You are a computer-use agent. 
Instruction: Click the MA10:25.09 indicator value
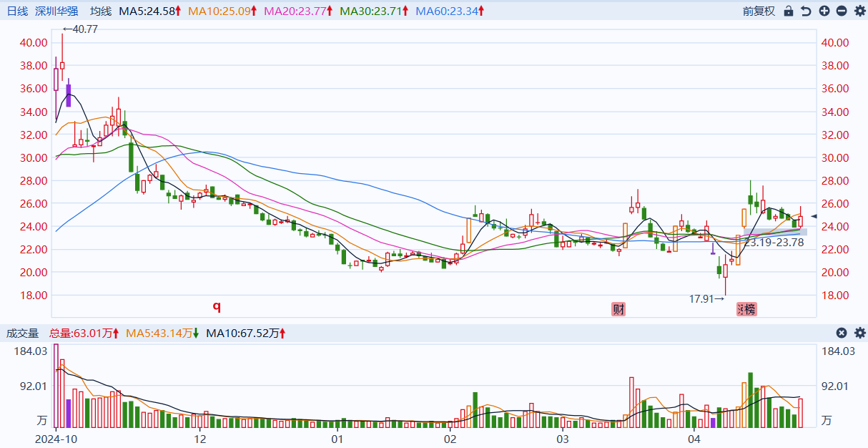click(x=221, y=11)
